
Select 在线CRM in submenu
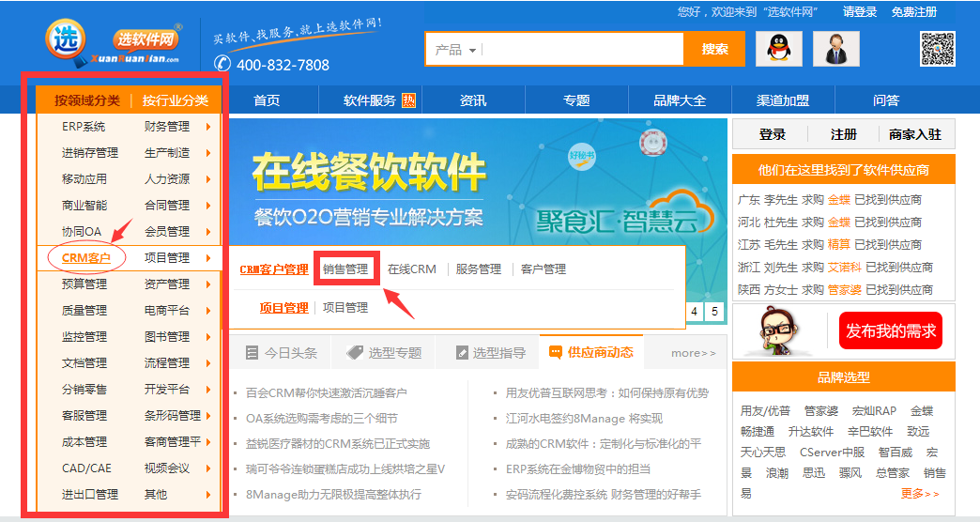(412, 269)
